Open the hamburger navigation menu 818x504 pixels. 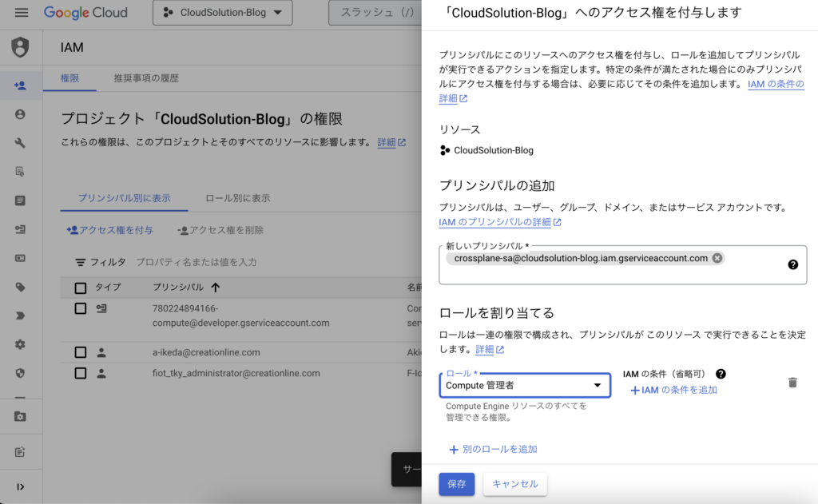[x=22, y=13]
